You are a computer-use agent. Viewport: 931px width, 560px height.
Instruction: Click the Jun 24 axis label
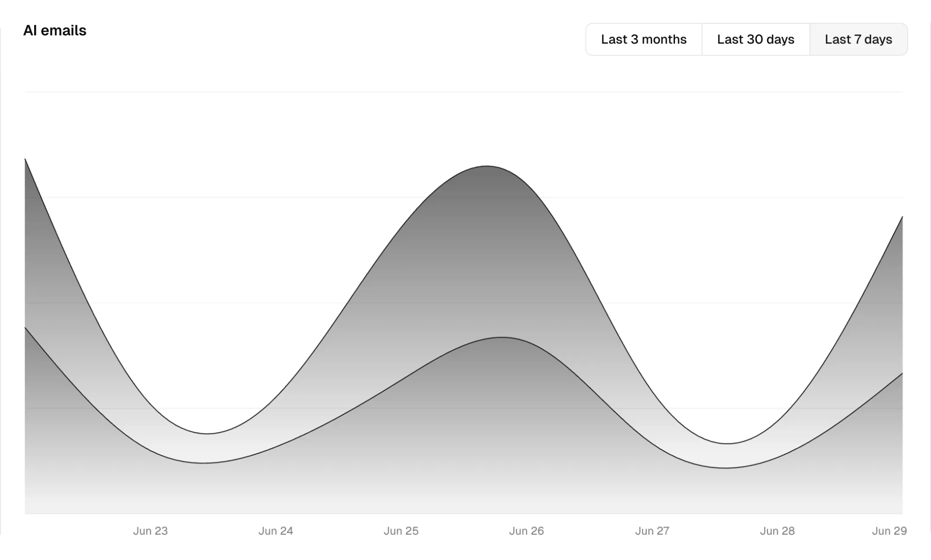point(275,531)
